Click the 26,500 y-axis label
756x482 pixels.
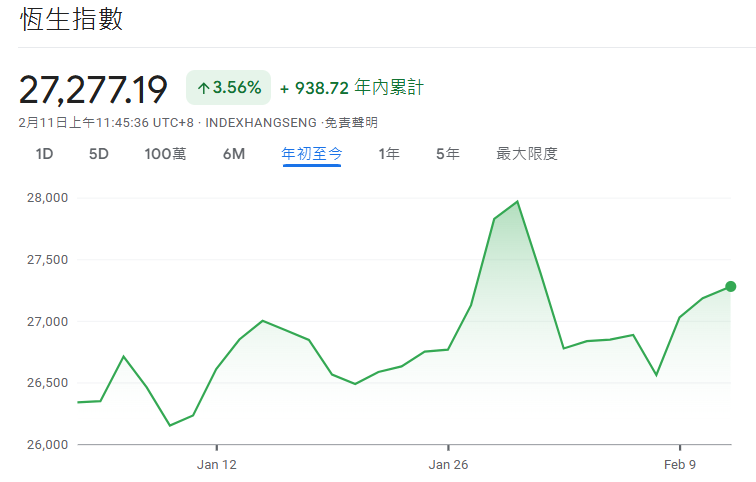click(x=47, y=383)
